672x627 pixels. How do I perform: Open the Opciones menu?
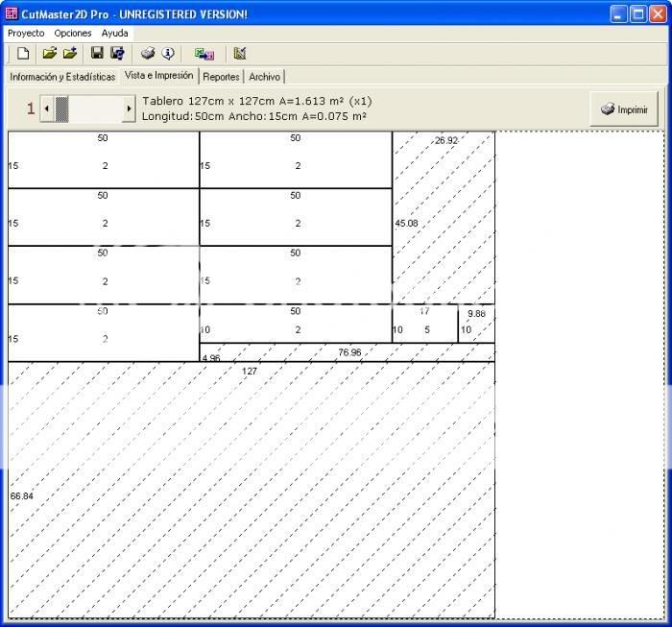[x=73, y=33]
